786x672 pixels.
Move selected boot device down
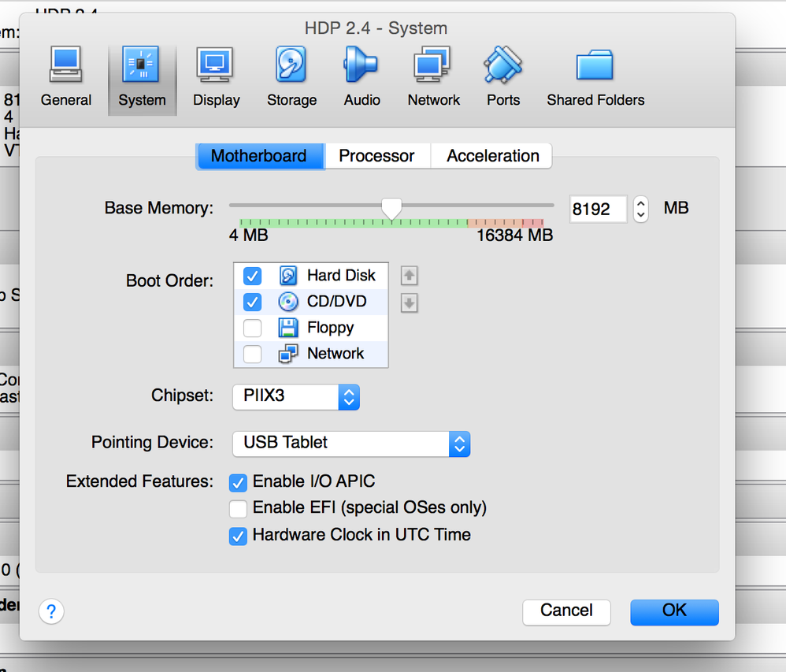[x=409, y=303]
